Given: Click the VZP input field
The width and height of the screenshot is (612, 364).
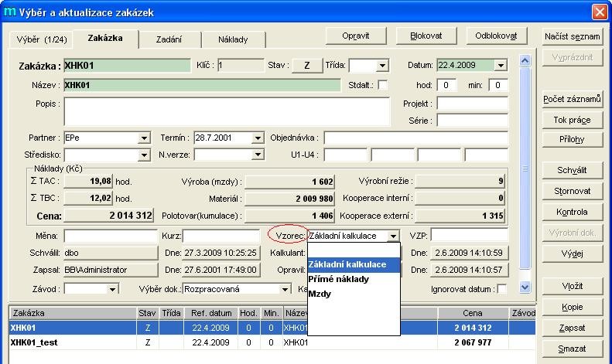Looking at the screenshot, I should point(470,236).
